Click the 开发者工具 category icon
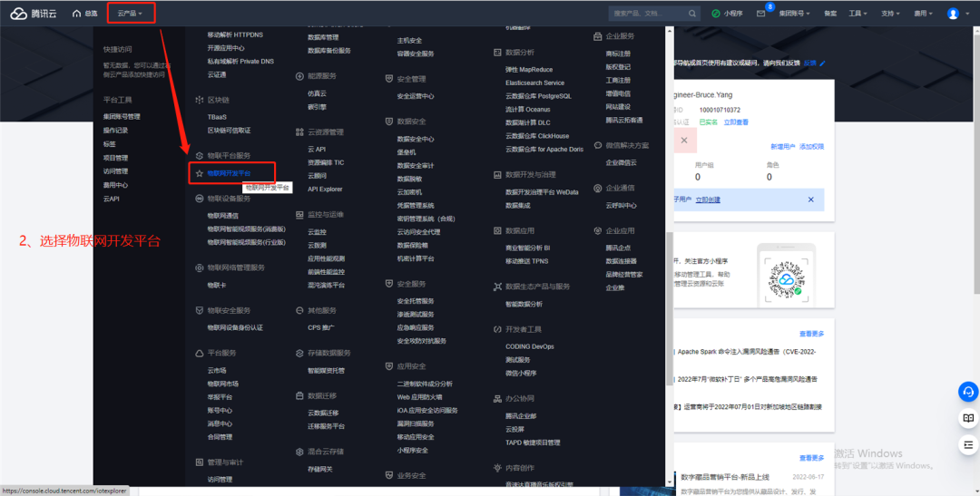 pos(497,329)
